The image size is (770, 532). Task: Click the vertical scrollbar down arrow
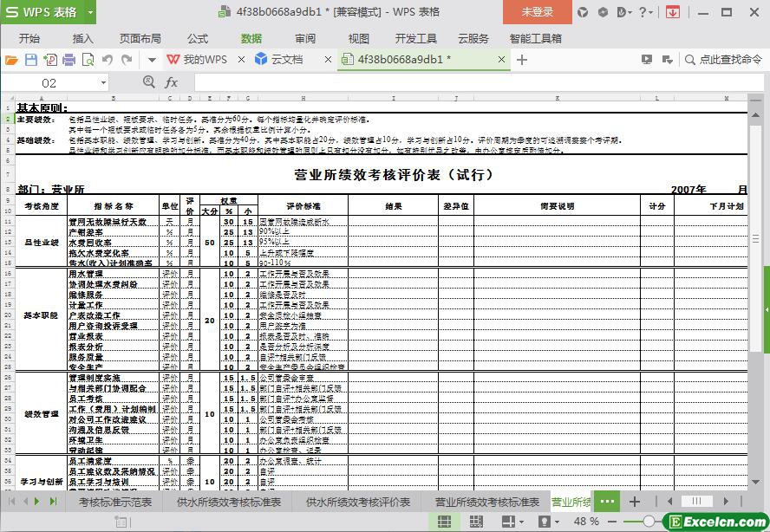[755, 482]
